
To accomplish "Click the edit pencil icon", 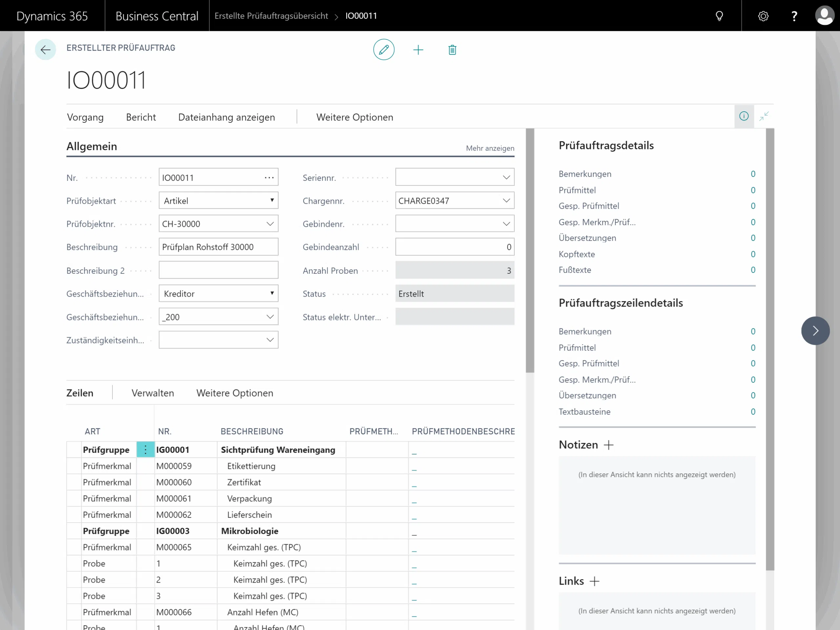I will click(384, 49).
